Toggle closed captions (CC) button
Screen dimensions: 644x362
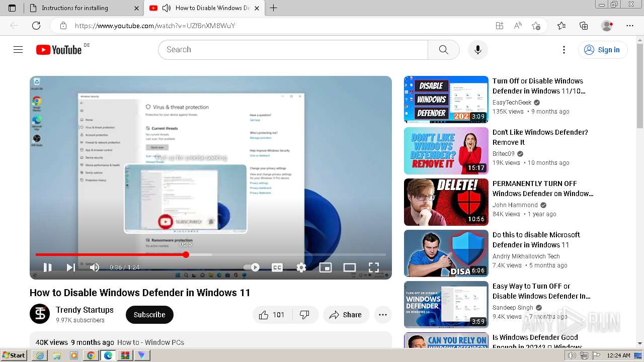pyautogui.click(x=277, y=267)
